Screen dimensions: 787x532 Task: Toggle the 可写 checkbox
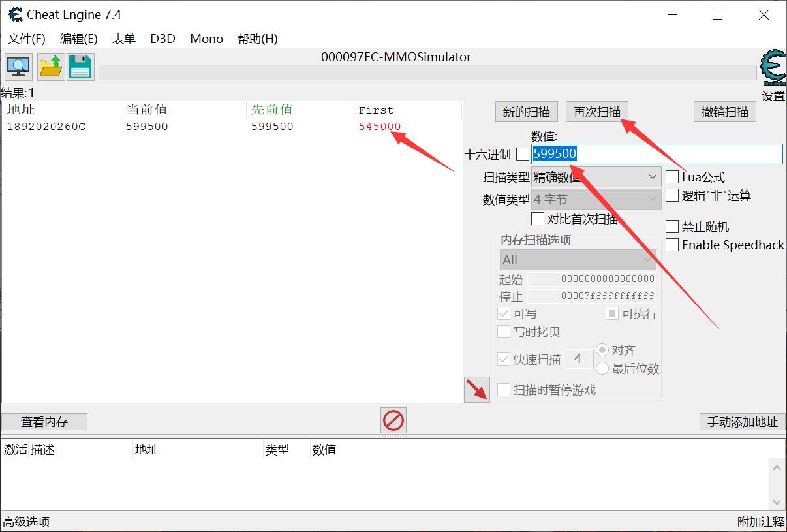(504, 313)
